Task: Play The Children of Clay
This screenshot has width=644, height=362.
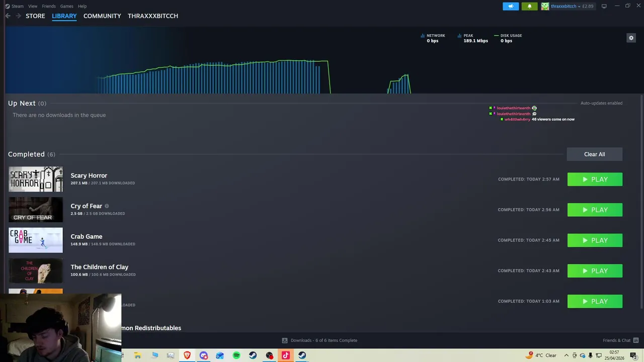Action: (595, 271)
